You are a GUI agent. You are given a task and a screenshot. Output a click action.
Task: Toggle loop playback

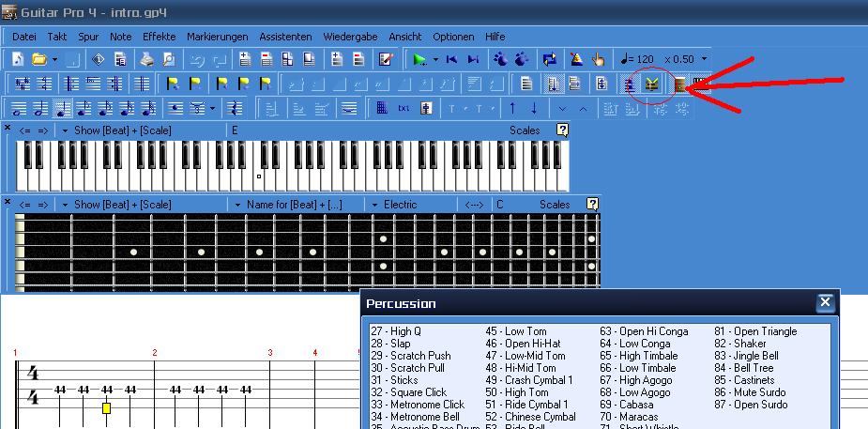(x=549, y=59)
